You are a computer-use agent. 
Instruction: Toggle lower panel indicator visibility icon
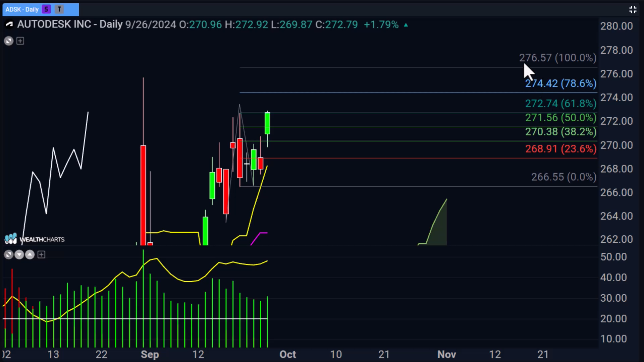pos(9,255)
